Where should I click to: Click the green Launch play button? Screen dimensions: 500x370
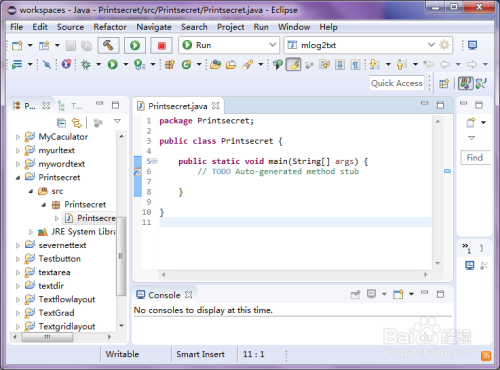pos(135,45)
